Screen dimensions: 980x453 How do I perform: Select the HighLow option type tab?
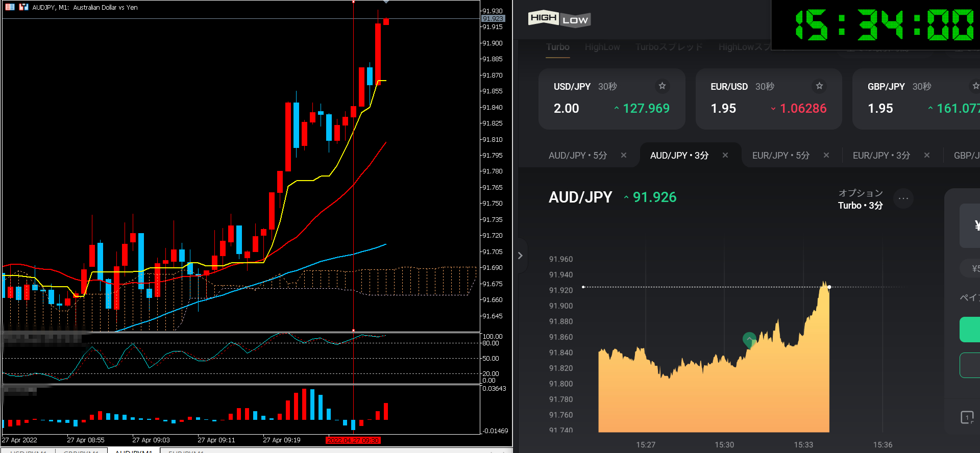click(x=602, y=47)
